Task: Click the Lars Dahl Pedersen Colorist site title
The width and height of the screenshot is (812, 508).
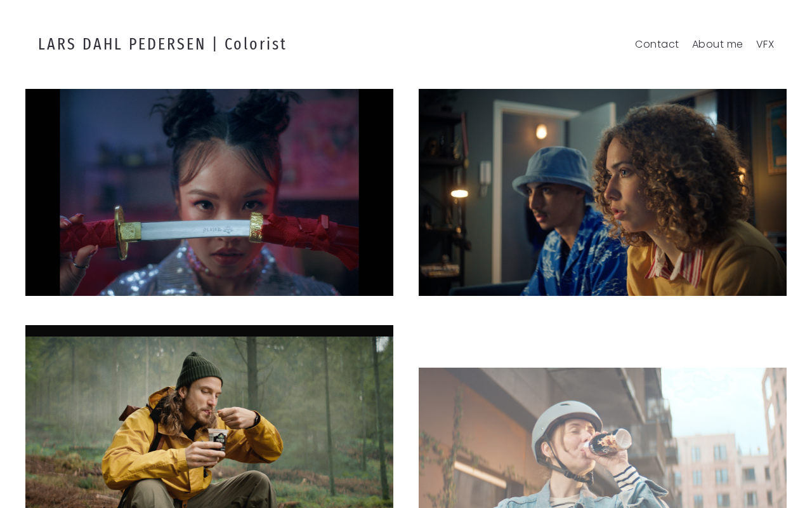Action: click(162, 44)
